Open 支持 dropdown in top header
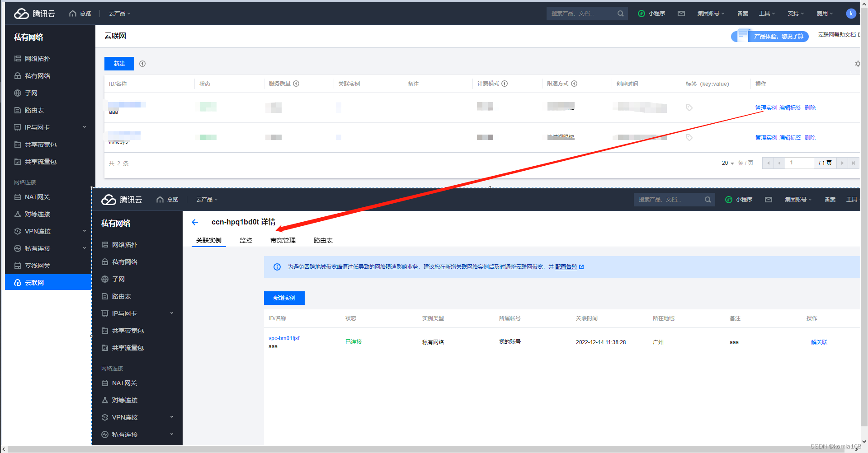This screenshot has width=868, height=453. [x=796, y=14]
